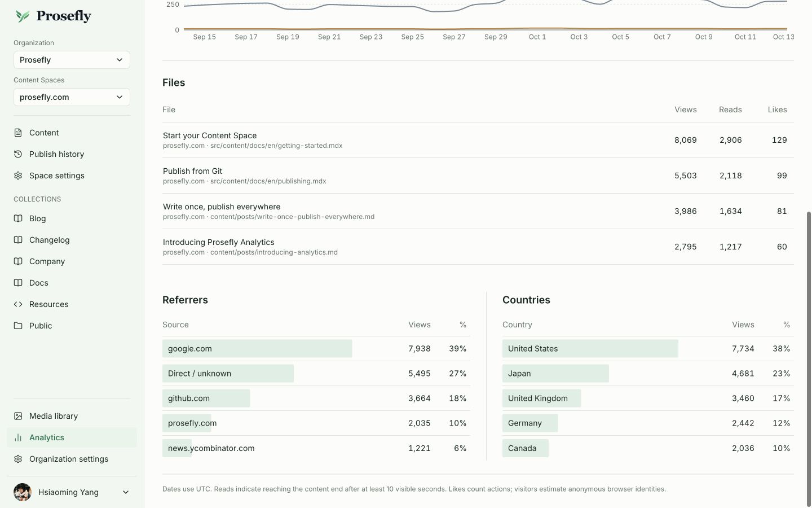Click the Docs collection book icon
812x508 pixels.
click(x=18, y=283)
